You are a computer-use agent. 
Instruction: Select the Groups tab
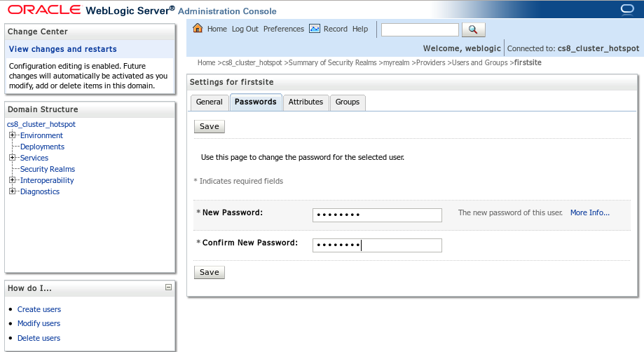pyautogui.click(x=348, y=102)
